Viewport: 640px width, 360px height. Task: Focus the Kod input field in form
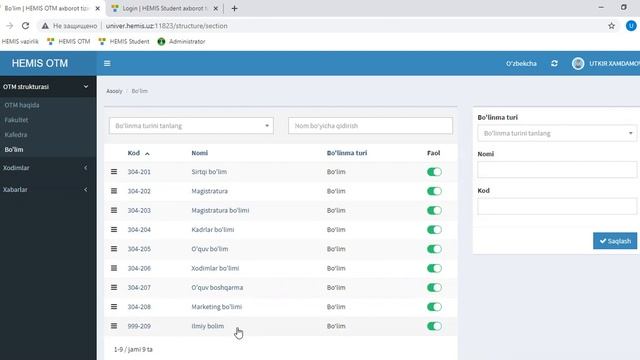coord(557,206)
